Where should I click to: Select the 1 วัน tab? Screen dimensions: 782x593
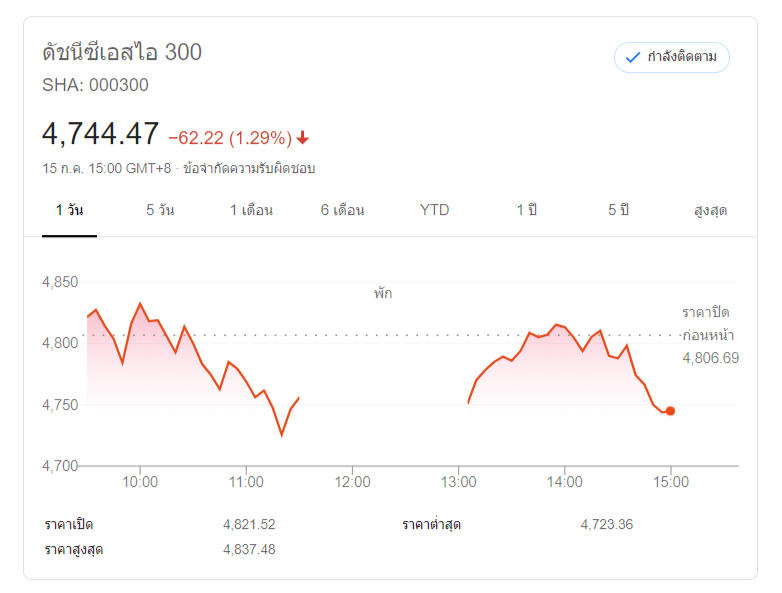click(x=69, y=210)
